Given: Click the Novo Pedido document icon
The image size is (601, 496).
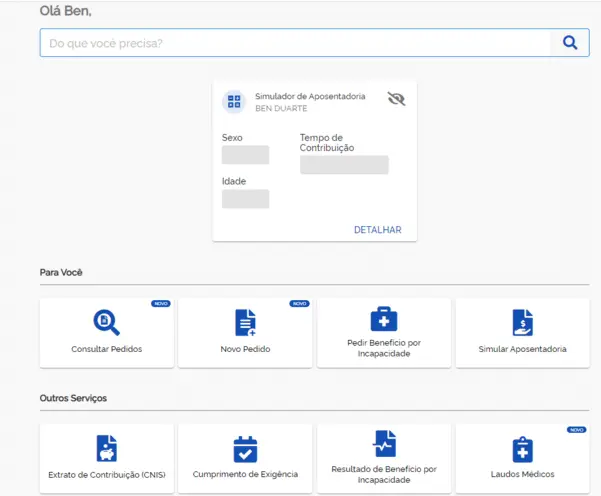Looking at the screenshot, I should coord(245,322).
